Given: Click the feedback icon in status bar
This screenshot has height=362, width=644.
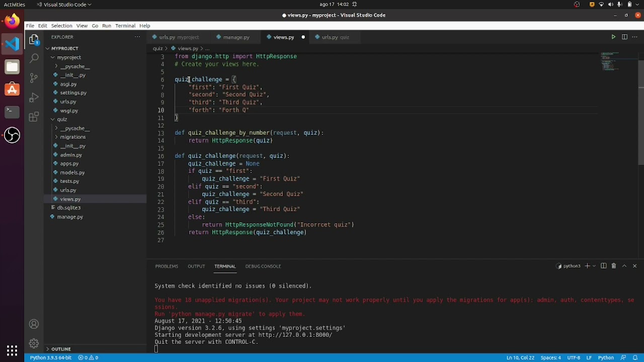Looking at the screenshot, I should click(623, 357).
